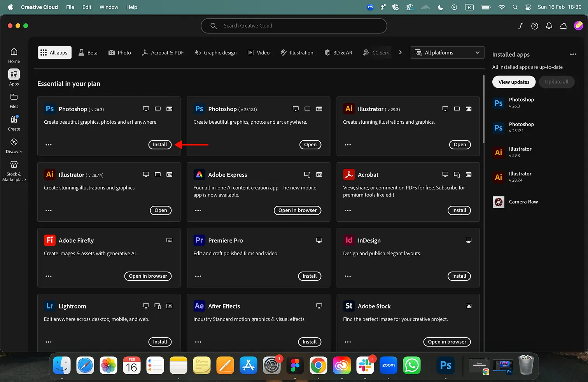Open more options for Adobe Express card
This screenshot has width=588, height=382.
click(x=198, y=210)
